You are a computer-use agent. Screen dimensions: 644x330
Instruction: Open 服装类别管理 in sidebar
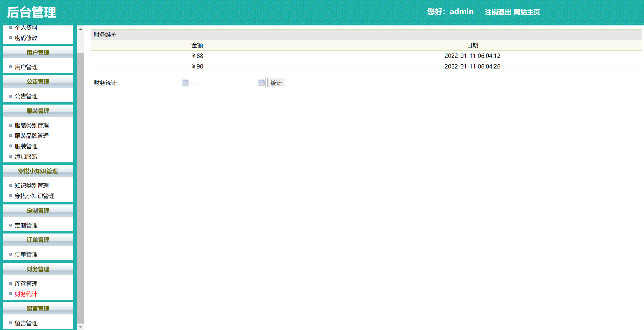(x=32, y=125)
